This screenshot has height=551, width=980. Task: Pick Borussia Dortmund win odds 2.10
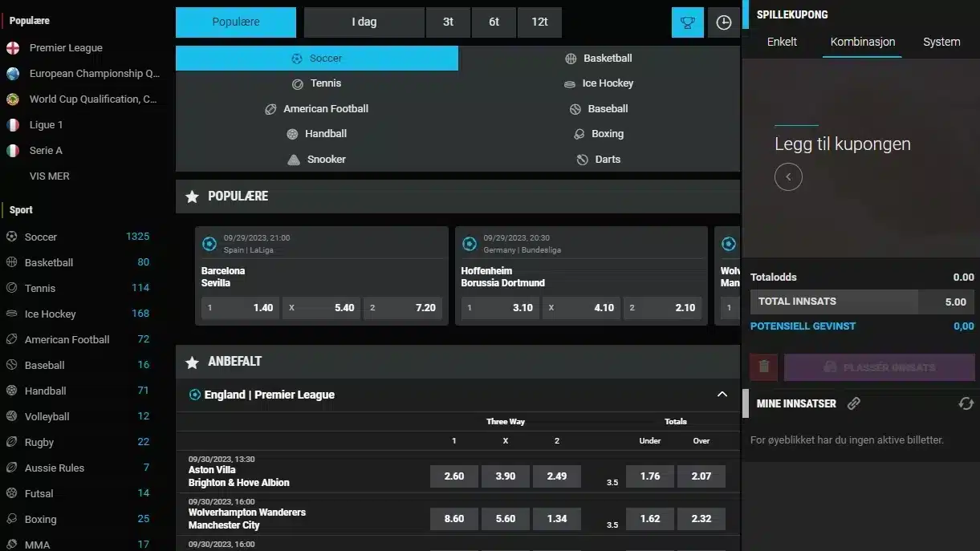(662, 308)
